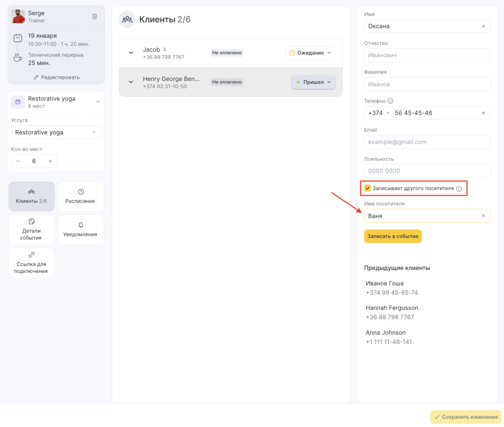Clear the phone number with the X icon
The width and height of the screenshot is (504, 427).
click(483, 113)
